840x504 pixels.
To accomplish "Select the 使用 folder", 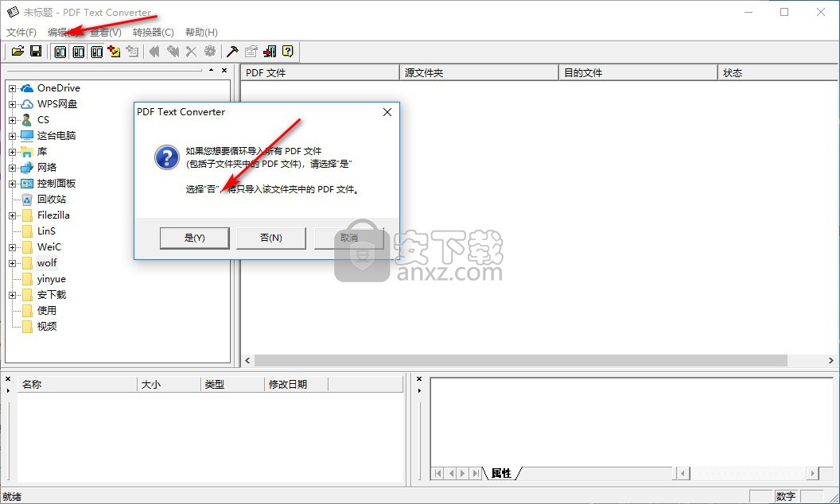I will (47, 311).
